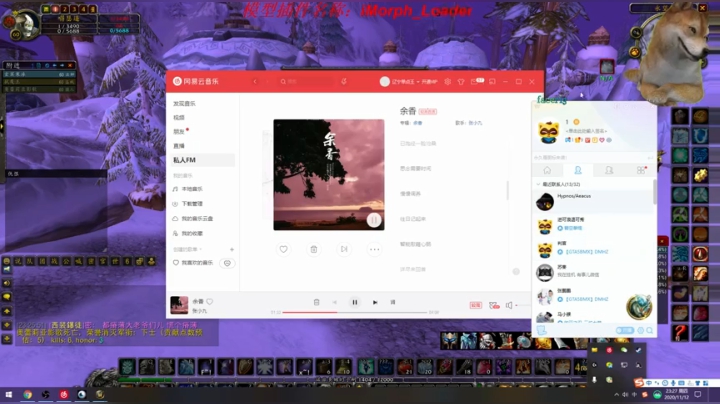
Task: Open 下载管理 in the sidebar
Action: (192, 203)
